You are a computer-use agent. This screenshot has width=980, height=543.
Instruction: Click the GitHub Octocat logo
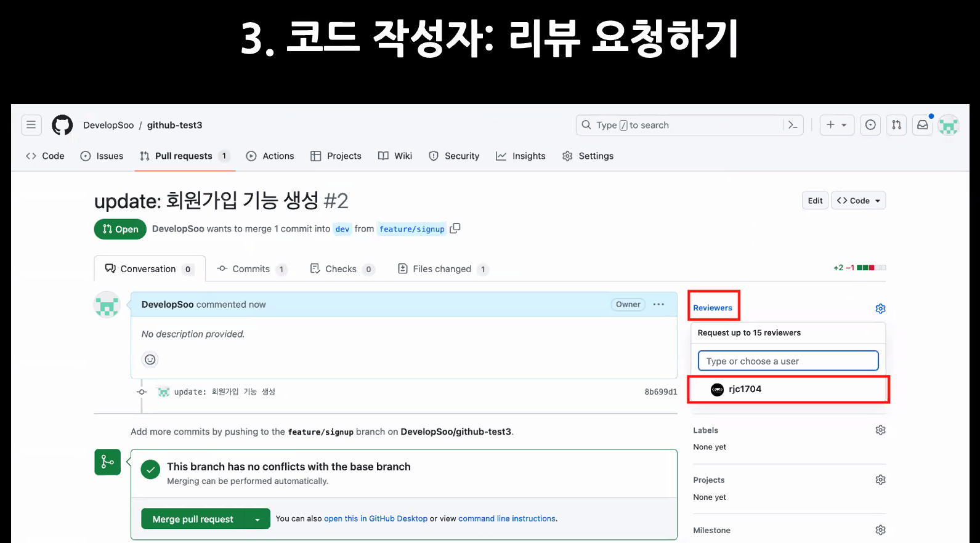[x=62, y=125]
